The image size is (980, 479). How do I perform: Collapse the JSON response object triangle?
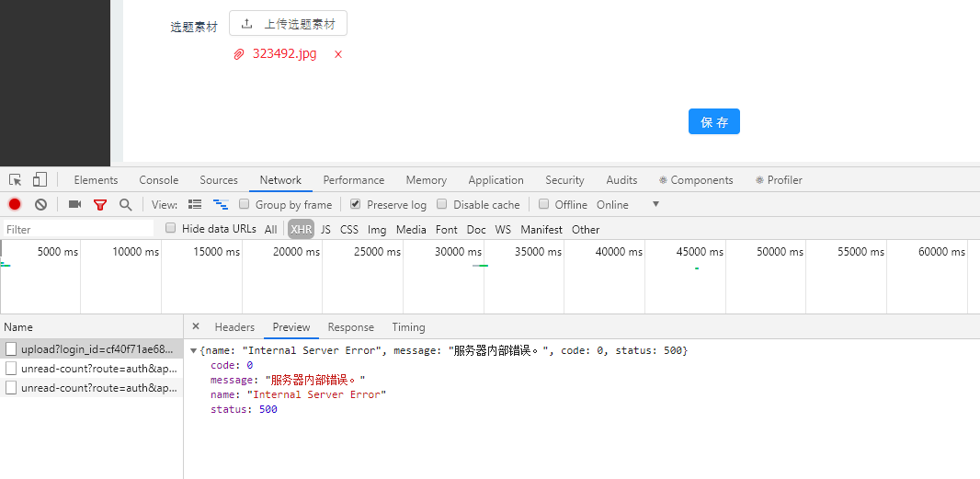[193, 351]
